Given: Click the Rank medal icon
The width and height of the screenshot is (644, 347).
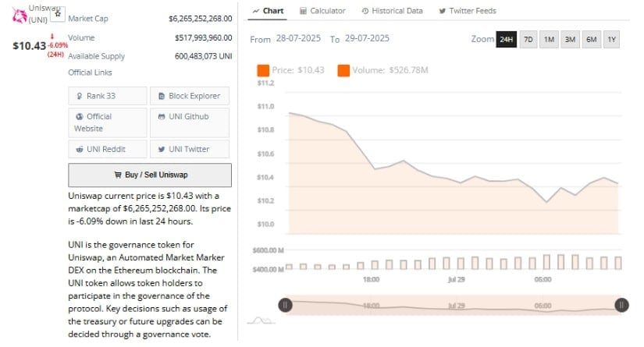Looking at the screenshot, I should pos(80,97).
